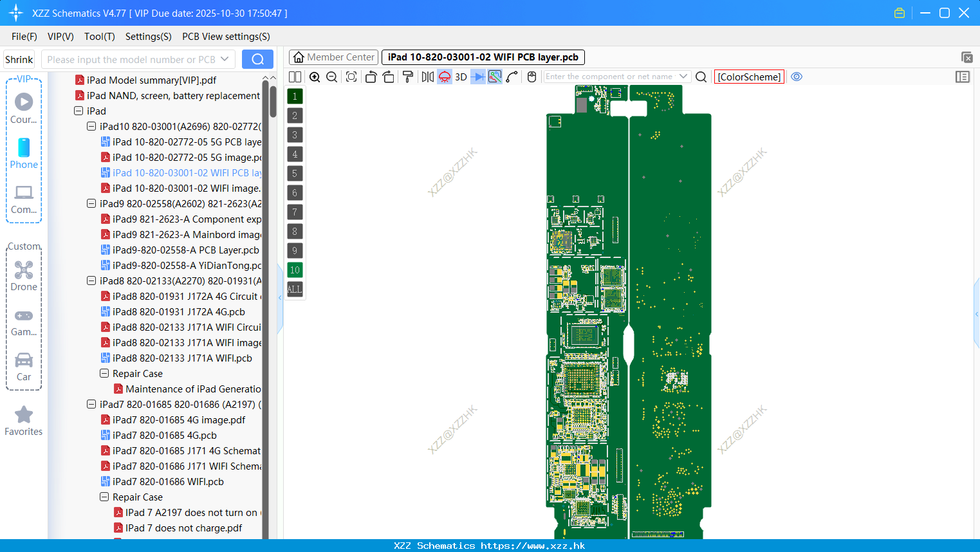The height and width of the screenshot is (552, 980).
Task: Open the Tool(T) menu
Action: coord(100,37)
